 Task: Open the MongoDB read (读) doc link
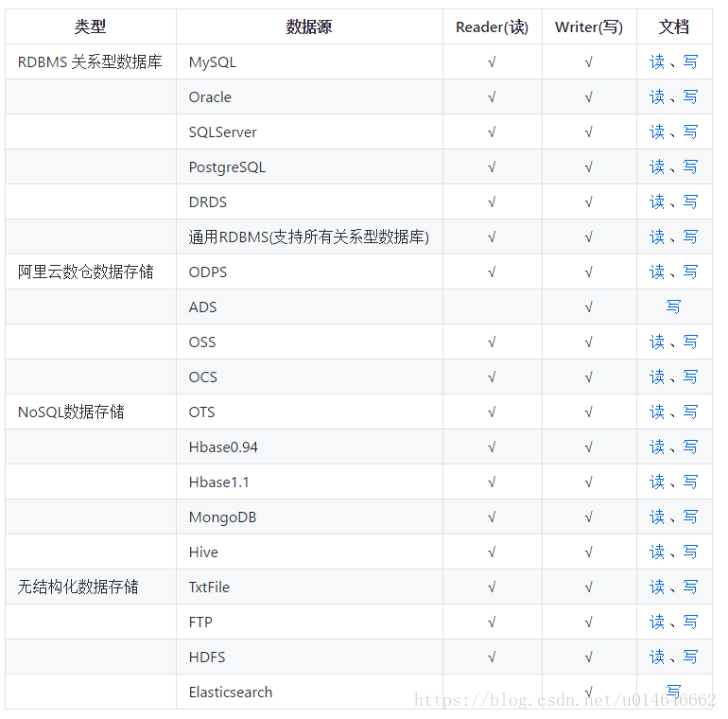coord(656,517)
